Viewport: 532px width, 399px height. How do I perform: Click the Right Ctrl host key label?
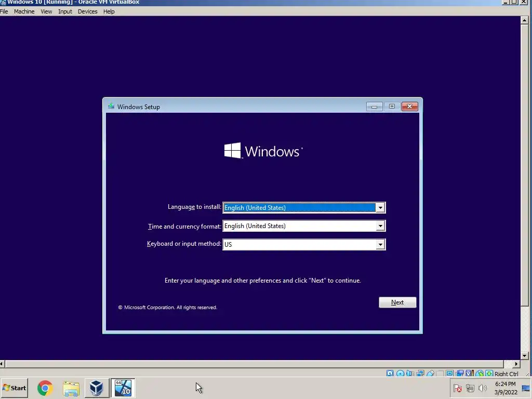click(x=506, y=374)
